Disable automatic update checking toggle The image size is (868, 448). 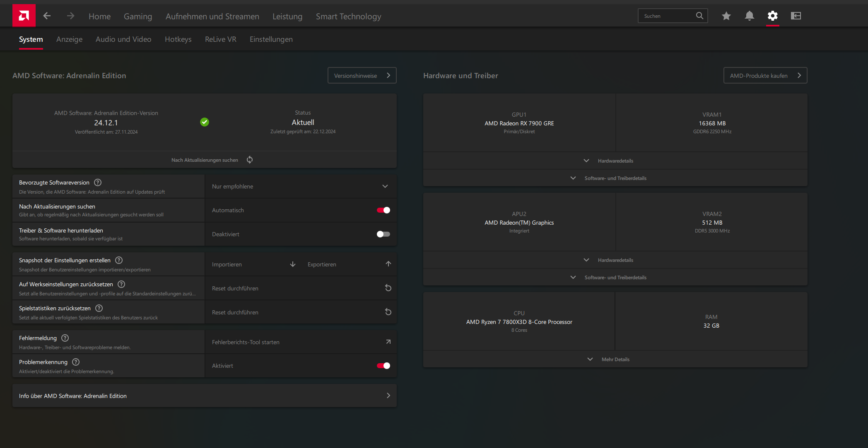pos(383,210)
